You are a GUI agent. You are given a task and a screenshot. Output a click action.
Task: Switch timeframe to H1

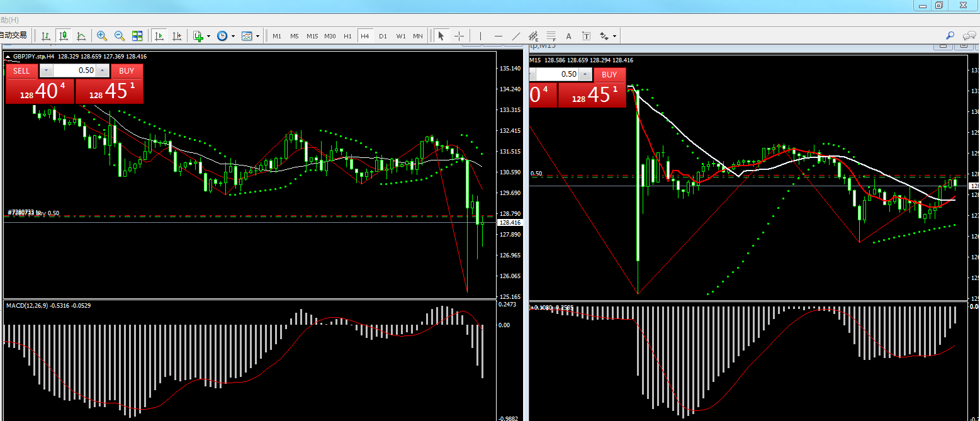coord(347,36)
